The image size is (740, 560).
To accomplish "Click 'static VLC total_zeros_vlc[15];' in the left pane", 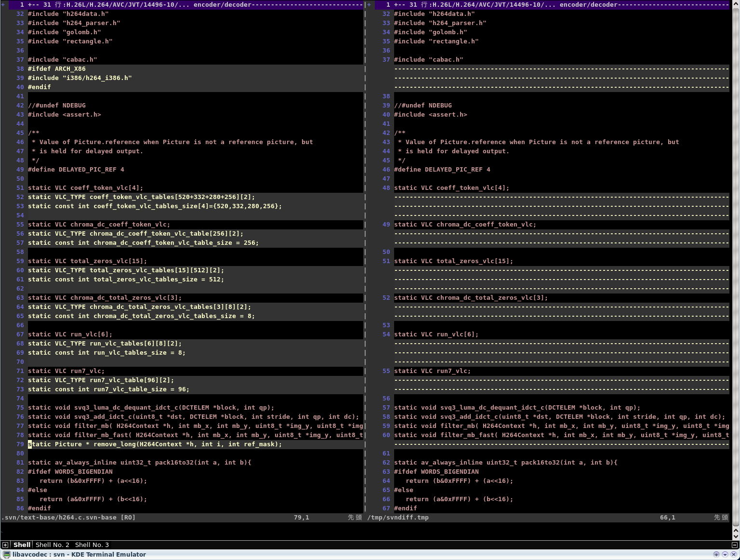I will 88,261.
